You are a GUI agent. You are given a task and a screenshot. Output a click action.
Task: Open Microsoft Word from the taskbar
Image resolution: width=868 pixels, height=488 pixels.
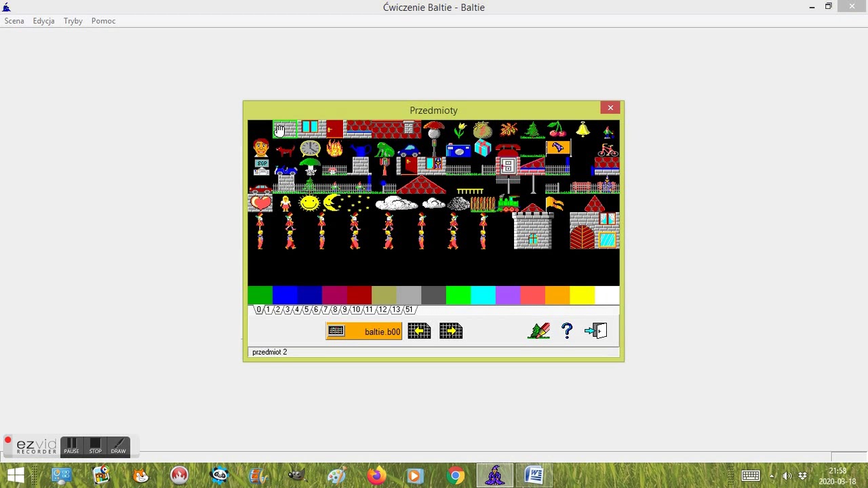[534, 475]
